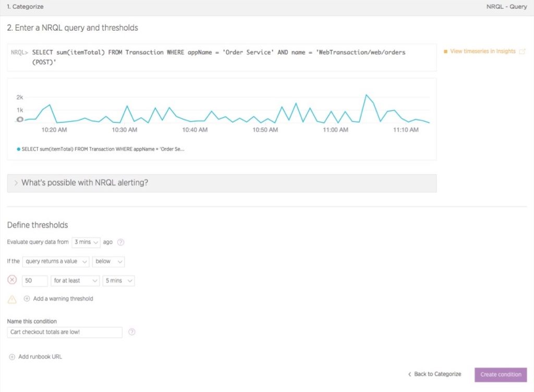Click the plus icon beside Add runbook URL

(x=12, y=357)
